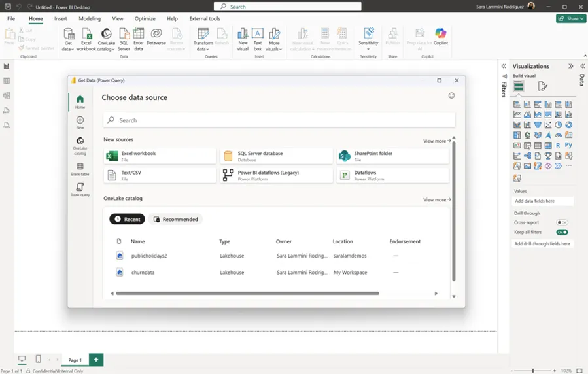This screenshot has height=374, width=588.
Task: Click View more next to OneLake catalog
Action: pos(437,199)
